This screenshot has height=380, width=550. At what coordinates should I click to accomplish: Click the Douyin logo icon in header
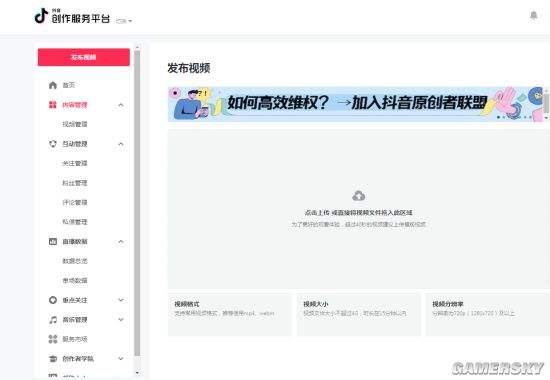(x=41, y=16)
